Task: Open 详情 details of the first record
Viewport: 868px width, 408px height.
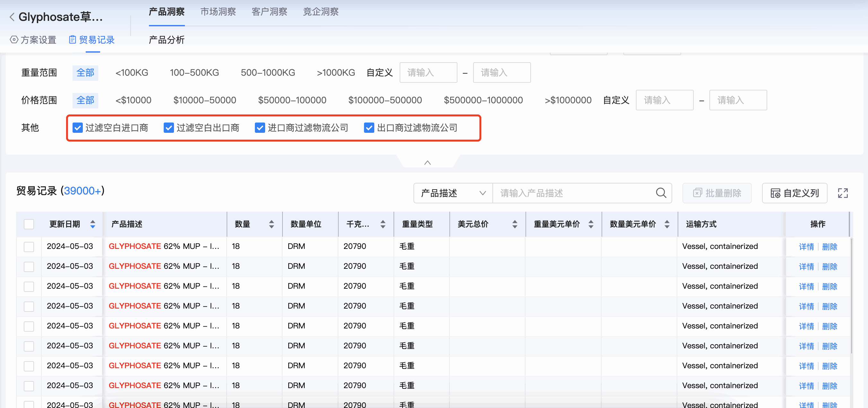Action: pos(806,246)
